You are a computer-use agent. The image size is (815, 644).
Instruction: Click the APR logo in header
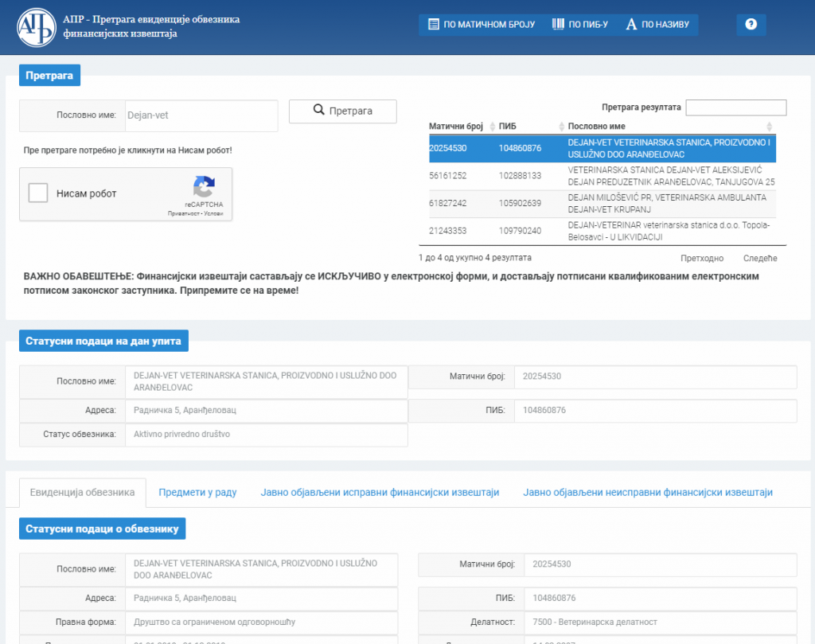37,27
